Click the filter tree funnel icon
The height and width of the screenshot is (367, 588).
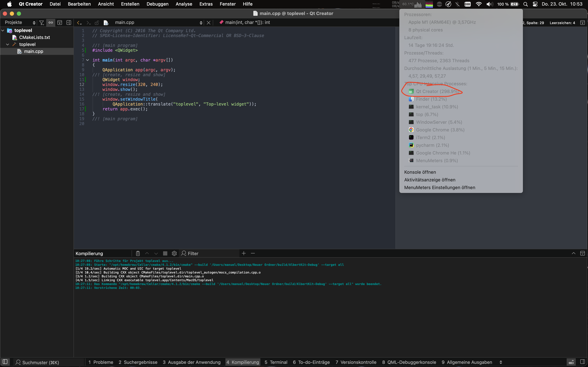point(41,23)
